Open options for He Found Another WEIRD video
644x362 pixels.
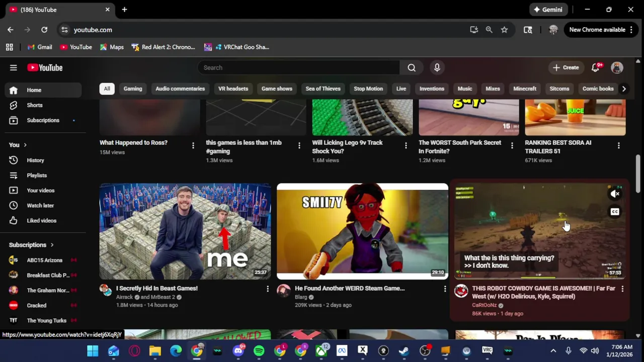pyautogui.click(x=445, y=289)
